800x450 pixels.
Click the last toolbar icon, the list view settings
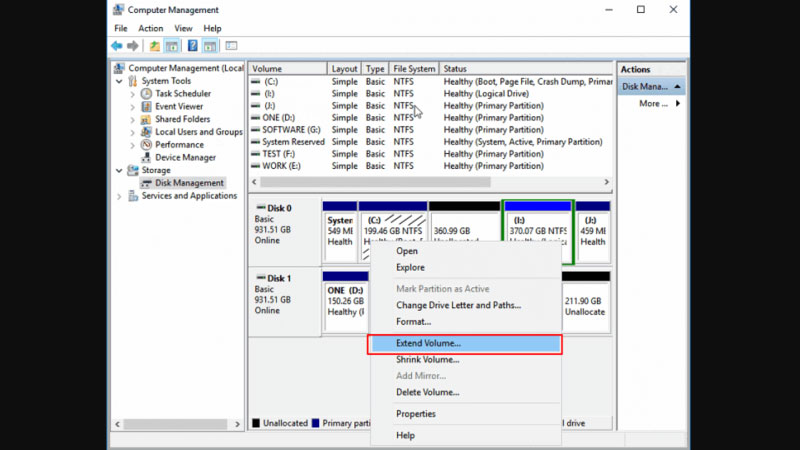tap(231, 46)
